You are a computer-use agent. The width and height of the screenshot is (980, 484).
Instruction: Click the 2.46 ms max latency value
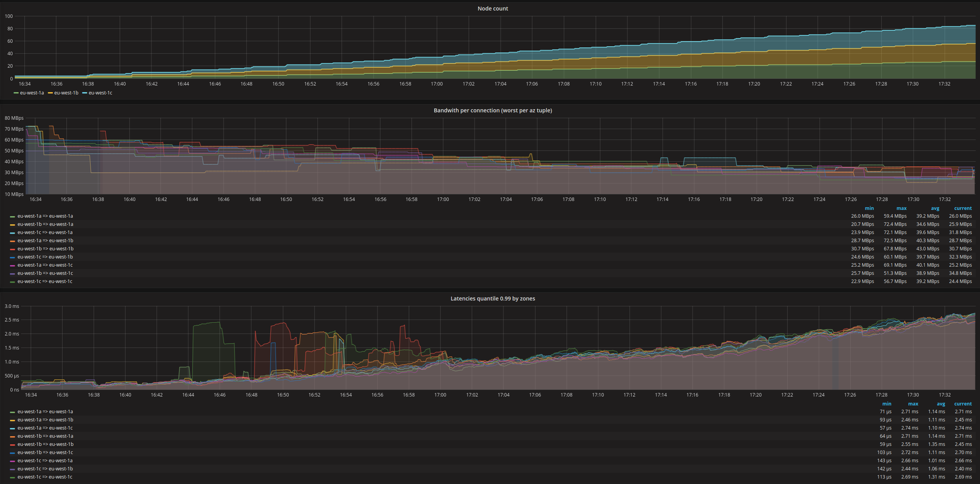[910, 420]
